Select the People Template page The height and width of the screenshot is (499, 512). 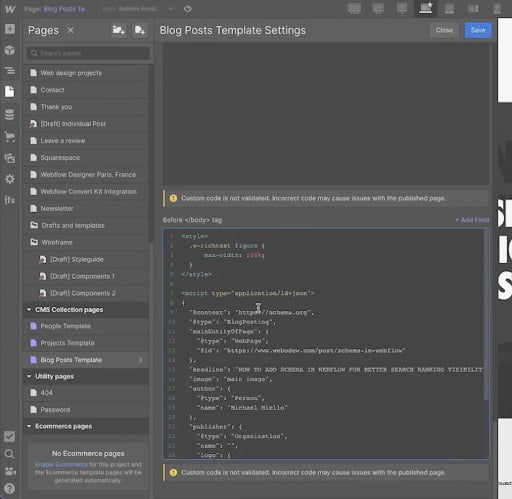86,326
